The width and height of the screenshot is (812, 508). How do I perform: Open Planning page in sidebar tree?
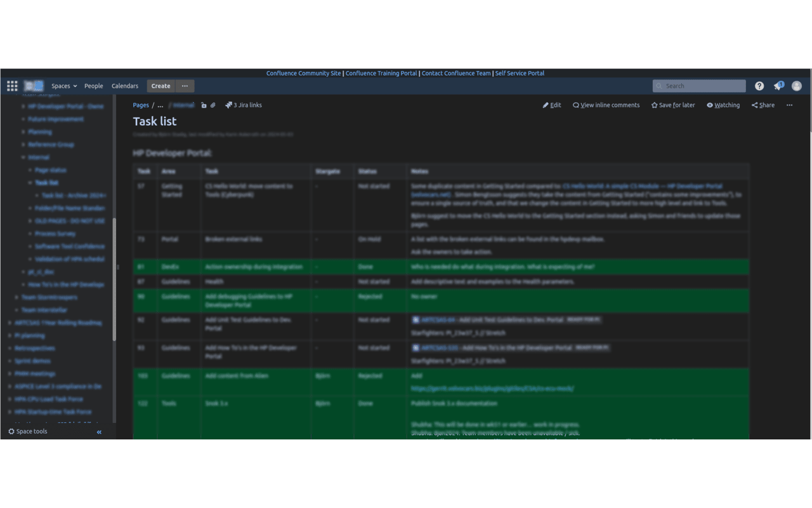tap(40, 132)
